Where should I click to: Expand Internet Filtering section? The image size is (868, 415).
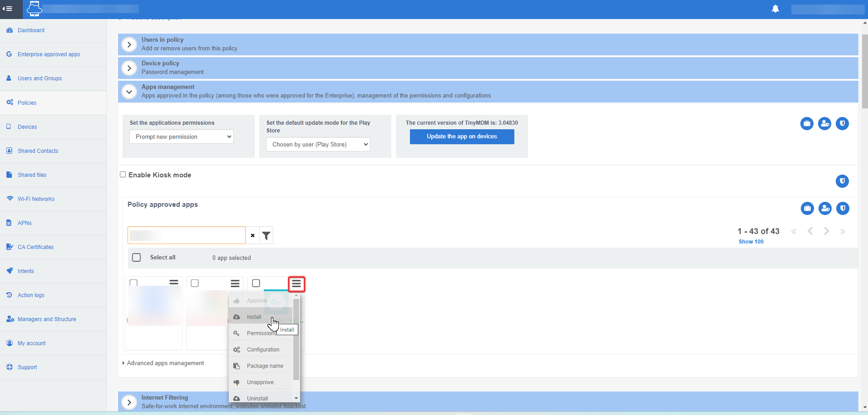coord(129,402)
